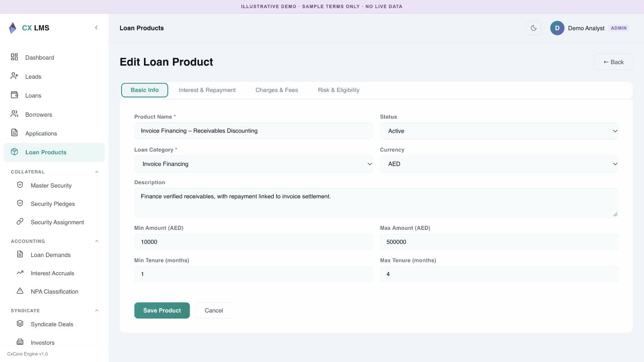The width and height of the screenshot is (644, 362).
Task: Switch to Risk & Eligibility tab
Action: (339, 90)
